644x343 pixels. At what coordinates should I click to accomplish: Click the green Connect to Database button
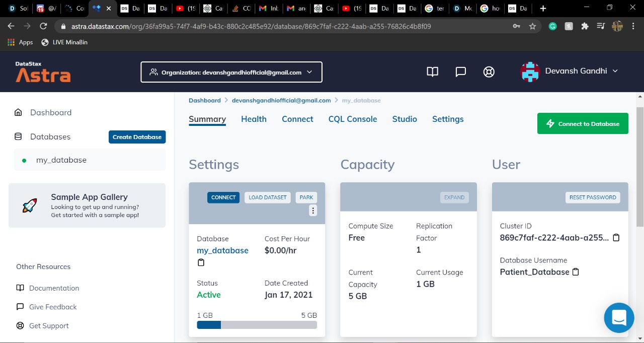click(583, 123)
